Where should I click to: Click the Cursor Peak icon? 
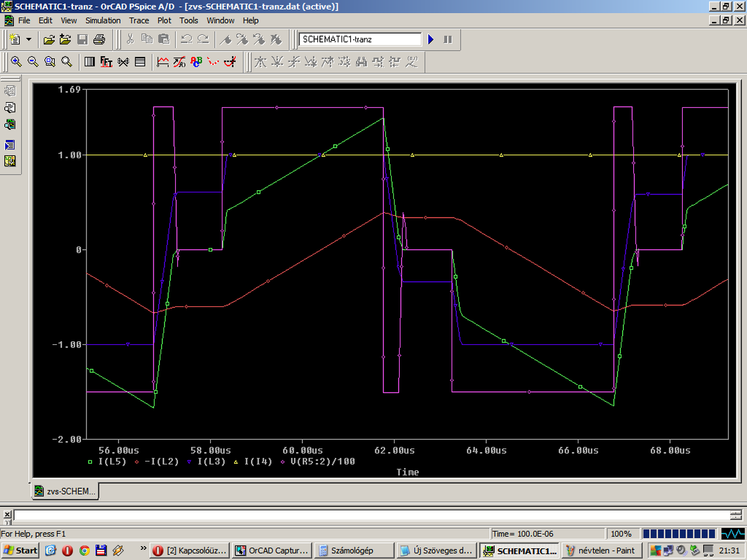260,62
